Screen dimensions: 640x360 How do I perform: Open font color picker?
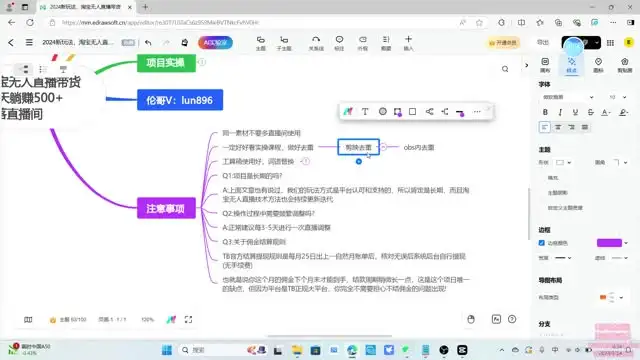click(606, 112)
